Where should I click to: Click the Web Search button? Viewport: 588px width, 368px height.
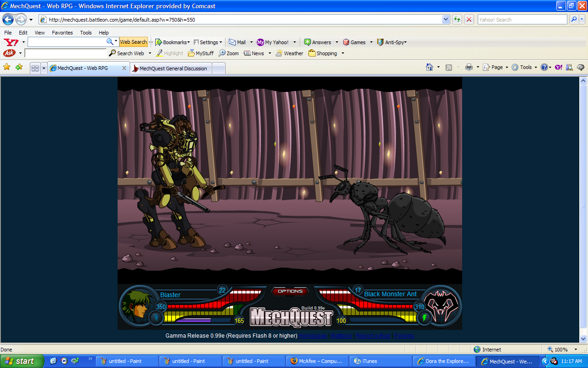coord(133,42)
